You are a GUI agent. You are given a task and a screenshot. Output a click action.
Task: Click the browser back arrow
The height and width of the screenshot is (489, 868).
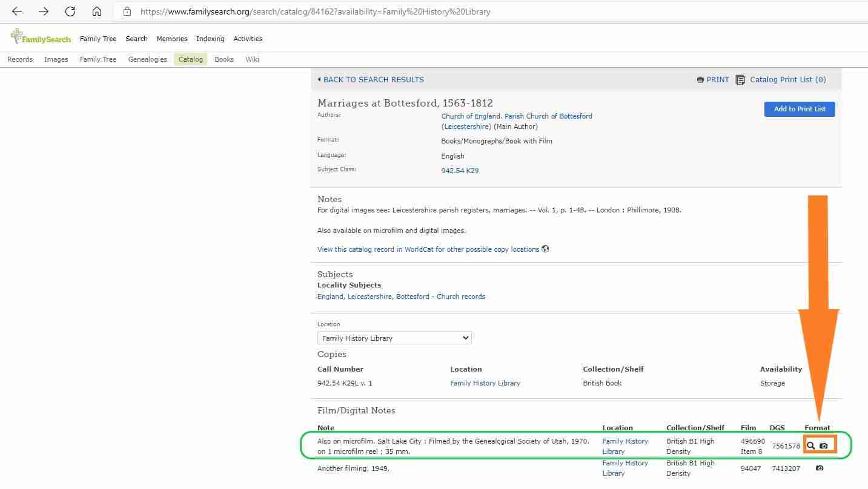pyautogui.click(x=17, y=11)
